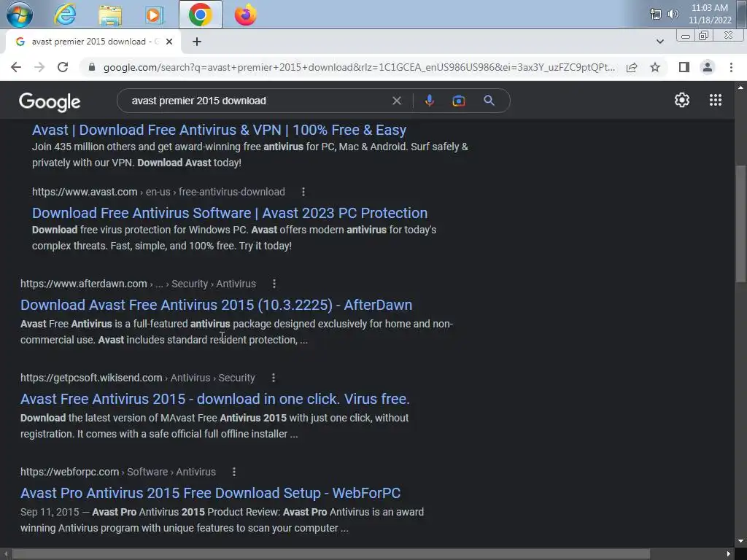Clear the search query with the X
747x560 pixels.
[396, 101]
